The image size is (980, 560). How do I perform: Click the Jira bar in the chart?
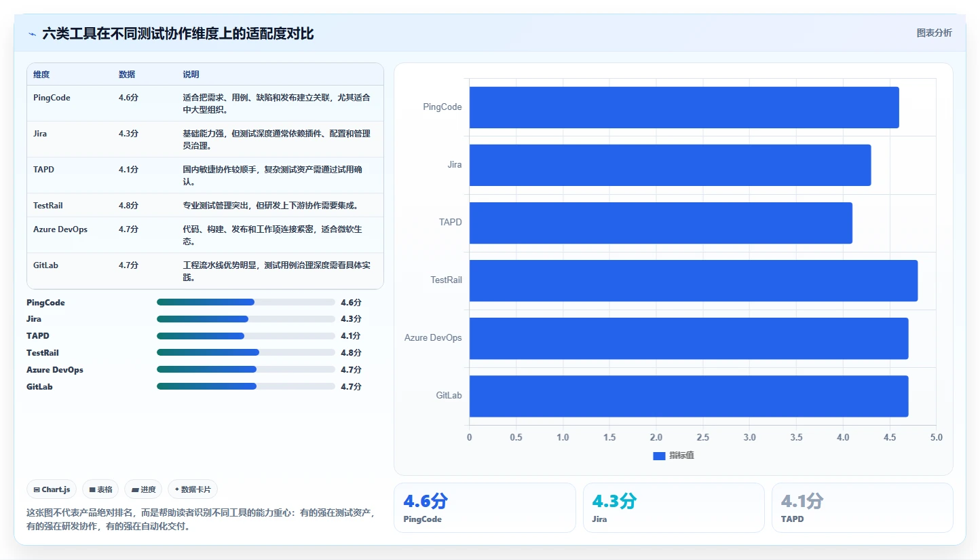pyautogui.click(x=670, y=165)
